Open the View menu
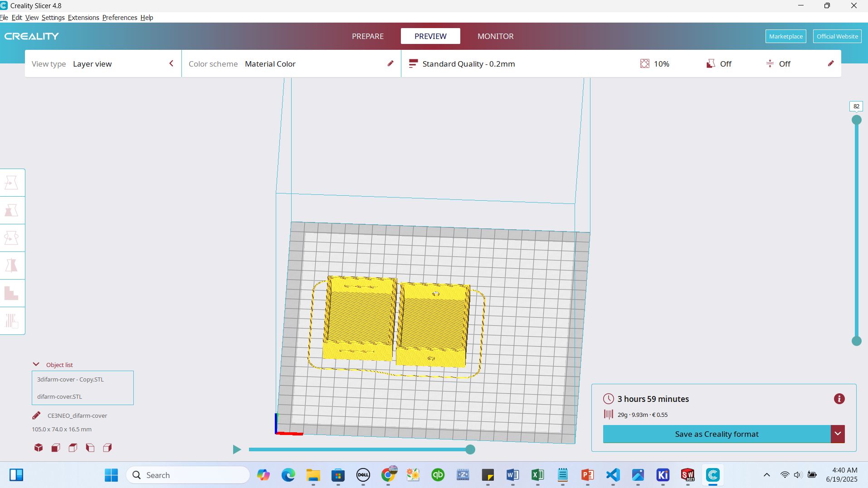 click(x=32, y=18)
